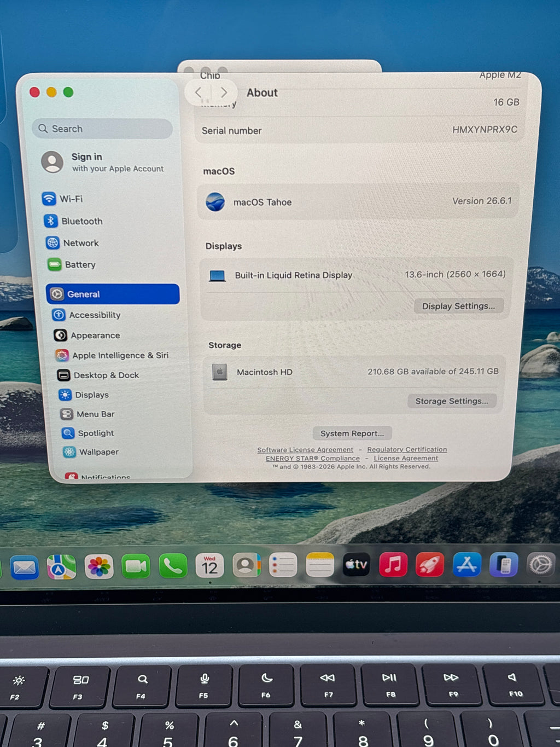Click the Storage Settings button
The height and width of the screenshot is (747, 560).
pos(452,401)
